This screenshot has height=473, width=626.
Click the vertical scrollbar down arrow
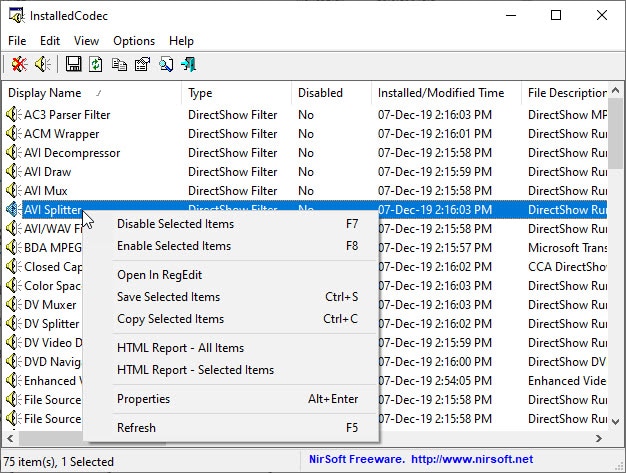coord(616,422)
